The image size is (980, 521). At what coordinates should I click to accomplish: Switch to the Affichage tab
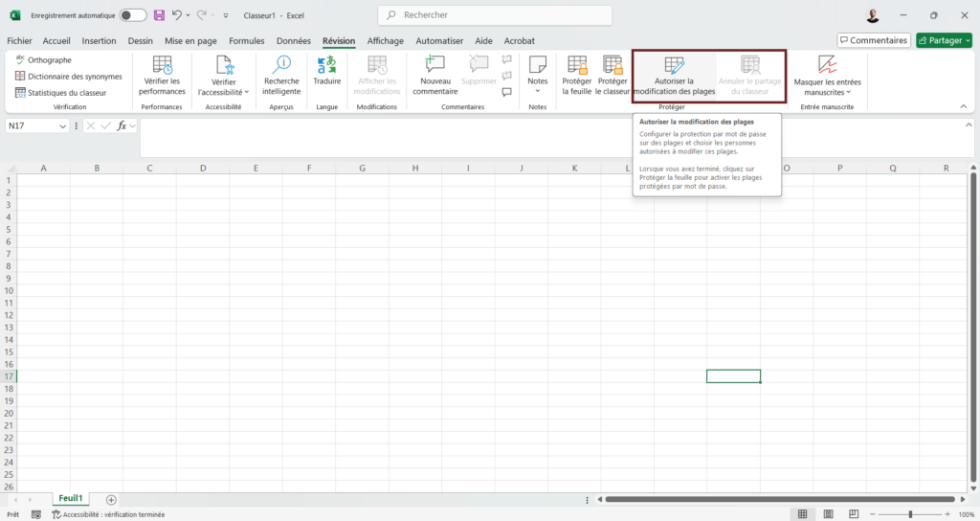click(x=385, y=40)
